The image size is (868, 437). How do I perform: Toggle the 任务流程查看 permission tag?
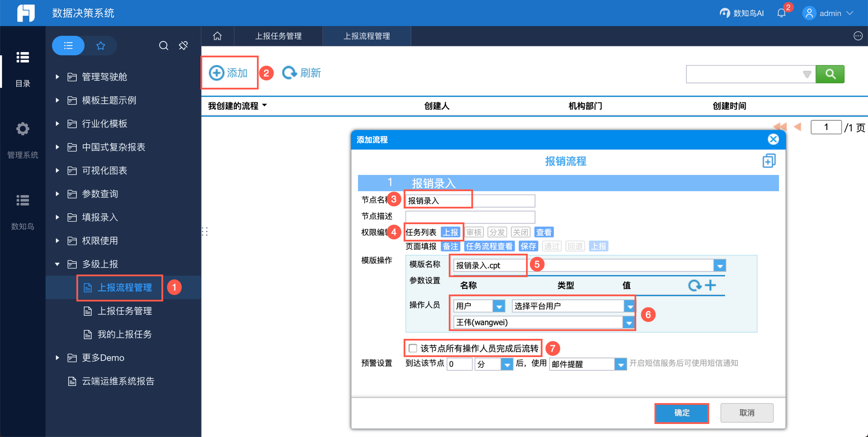tap(489, 246)
